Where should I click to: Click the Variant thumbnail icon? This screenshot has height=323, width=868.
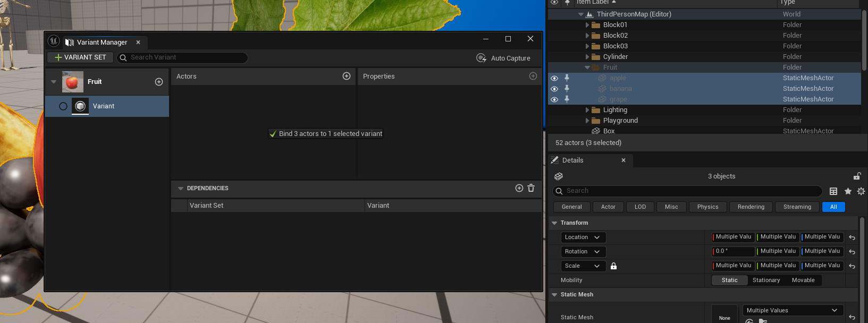point(80,106)
